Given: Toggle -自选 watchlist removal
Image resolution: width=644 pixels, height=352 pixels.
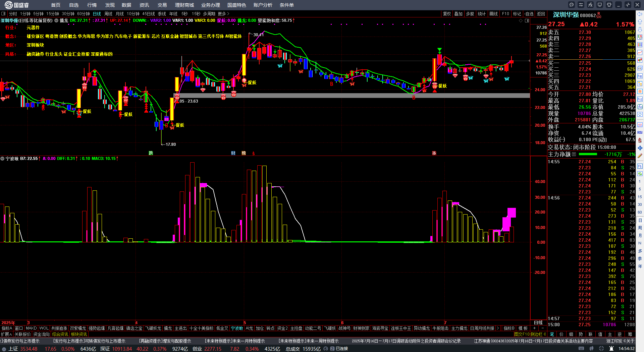Looking at the screenshot, I should click(529, 14).
